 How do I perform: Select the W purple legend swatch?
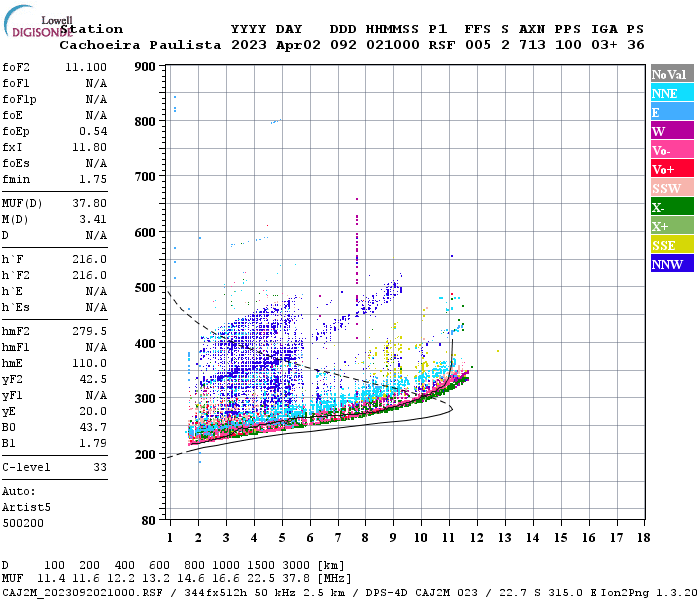tap(672, 131)
